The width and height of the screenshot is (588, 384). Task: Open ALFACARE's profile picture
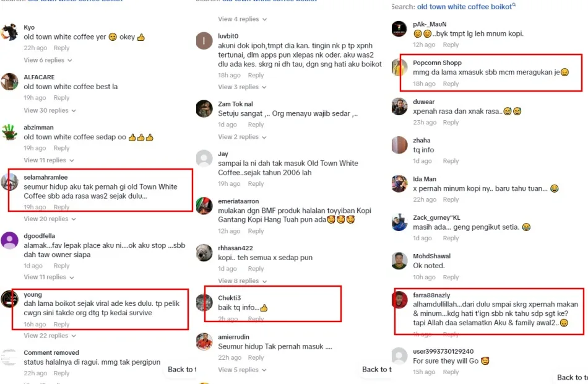9,82
